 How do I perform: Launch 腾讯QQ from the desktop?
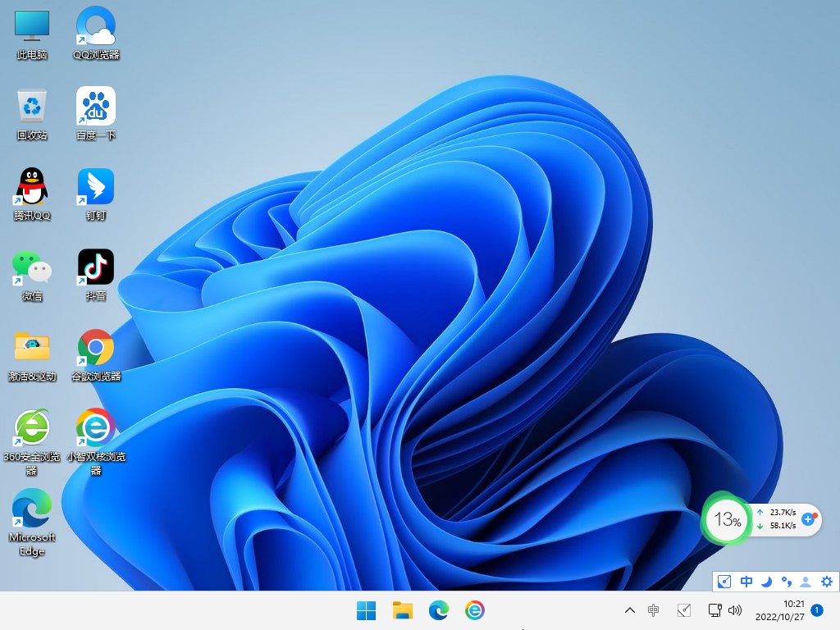pyautogui.click(x=31, y=191)
